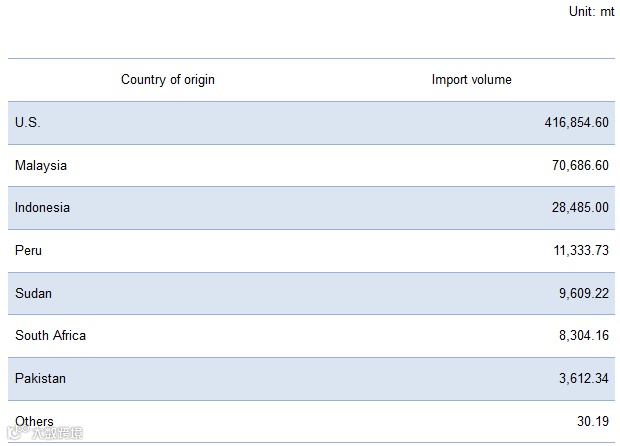This screenshot has width=620, height=446.
Task: Click the "Others" row label
Action: (35, 422)
